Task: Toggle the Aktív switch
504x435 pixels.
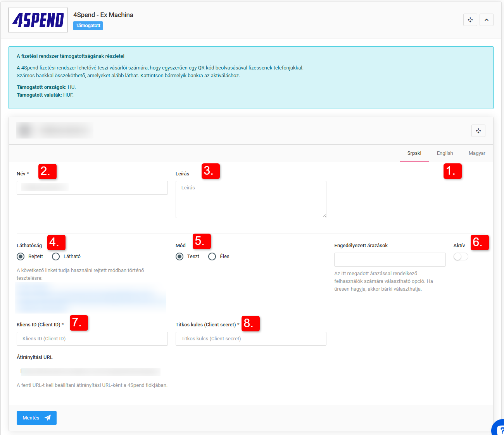Action: coord(461,256)
